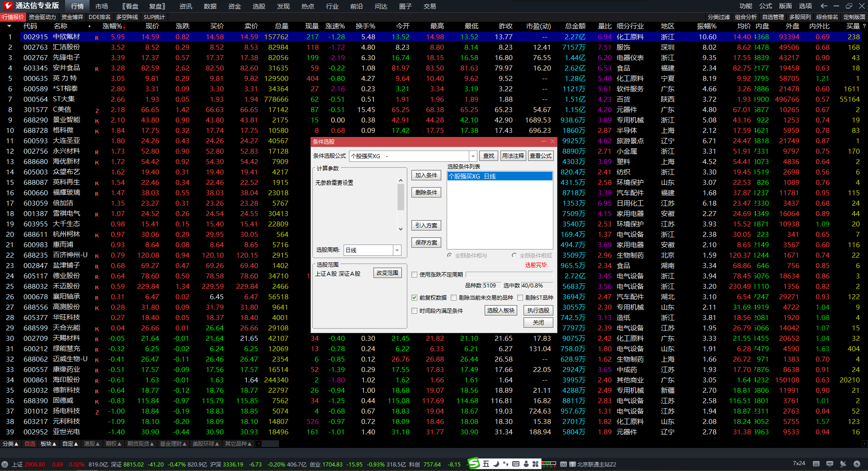Click the monitor icon in the bottom status bar
The width and height of the screenshot is (868, 471).
[830, 464]
